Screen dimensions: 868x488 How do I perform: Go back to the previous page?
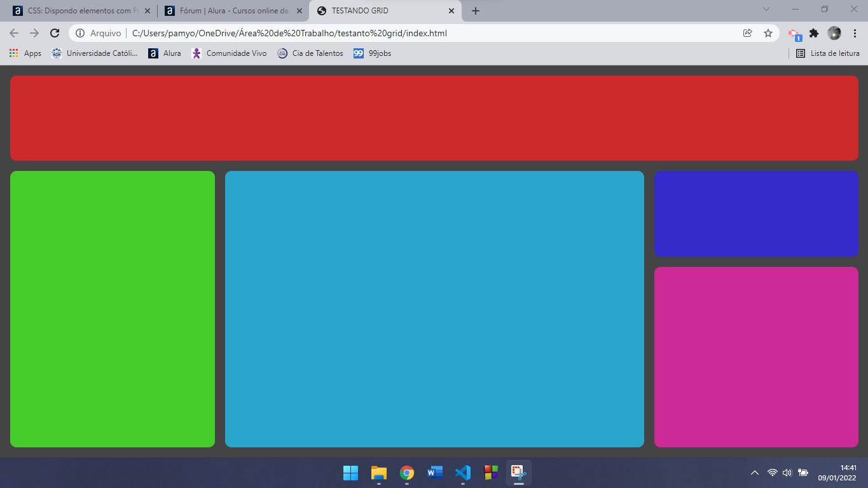[x=14, y=33]
